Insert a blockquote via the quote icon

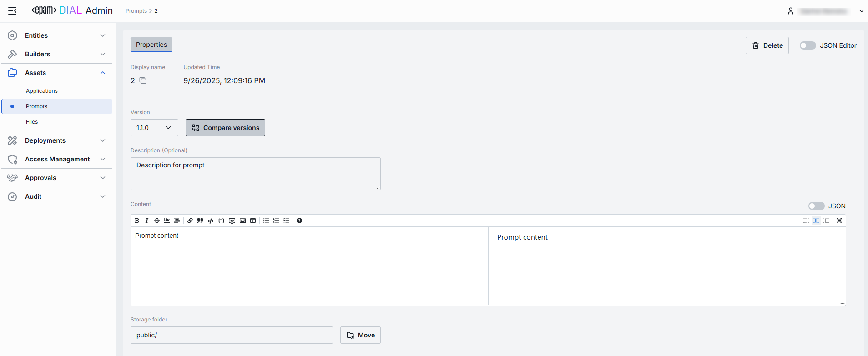point(200,221)
